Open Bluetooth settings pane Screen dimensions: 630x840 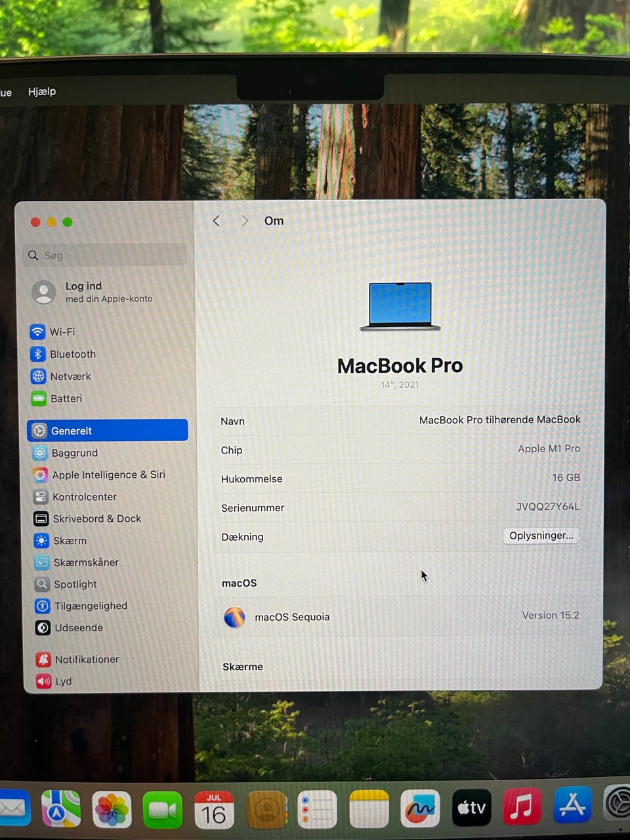(x=72, y=354)
